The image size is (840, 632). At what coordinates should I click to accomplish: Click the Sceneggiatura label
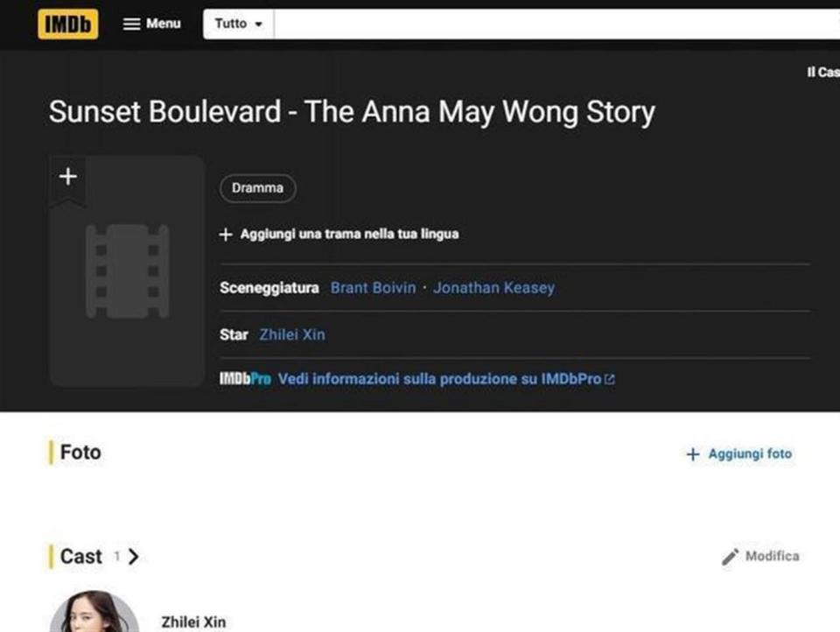point(269,288)
